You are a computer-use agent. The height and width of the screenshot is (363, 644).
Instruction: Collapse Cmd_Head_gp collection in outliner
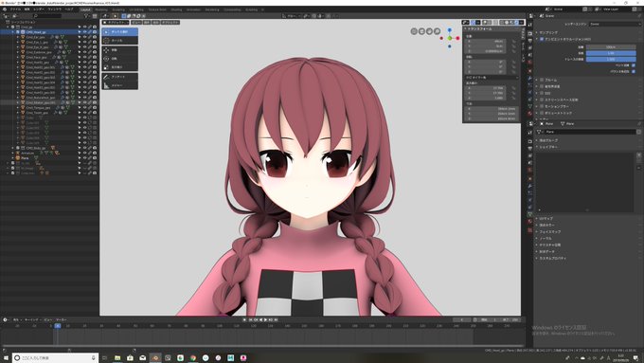click(12, 31)
